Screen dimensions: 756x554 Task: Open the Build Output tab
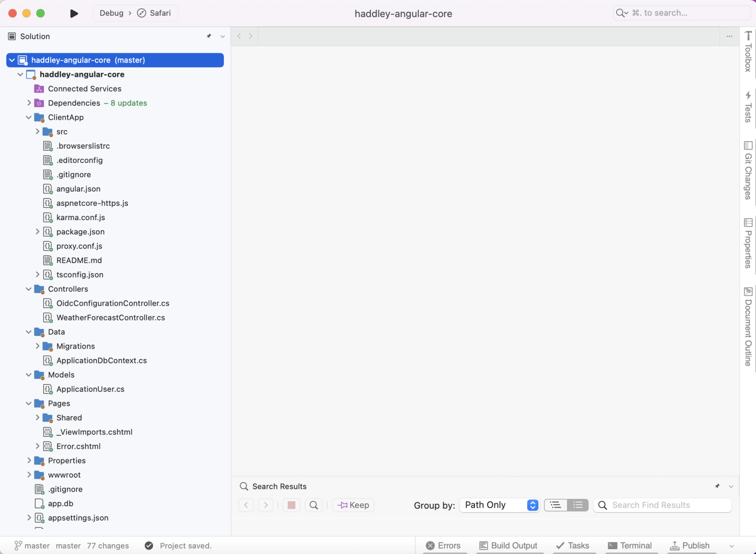[508, 546]
